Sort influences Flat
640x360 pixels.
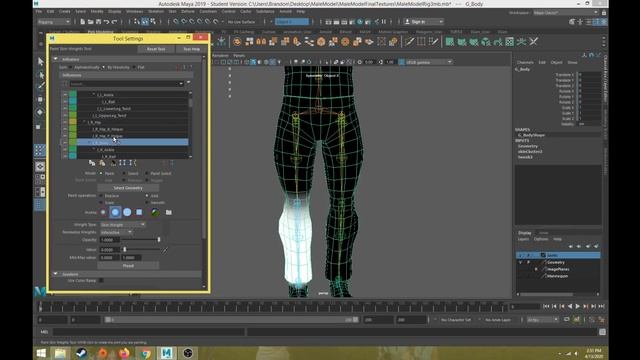point(134,67)
